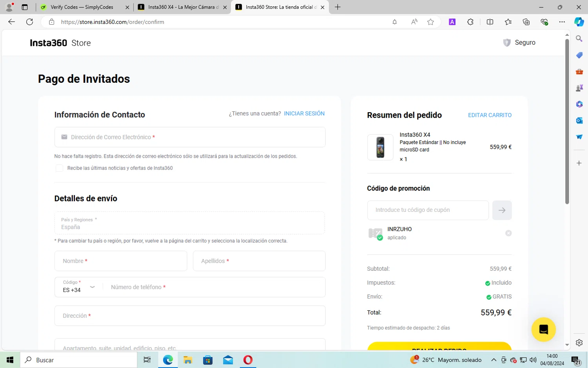588x368 pixels.
Task: Close the Verify Codes tab
Action: coord(127,7)
